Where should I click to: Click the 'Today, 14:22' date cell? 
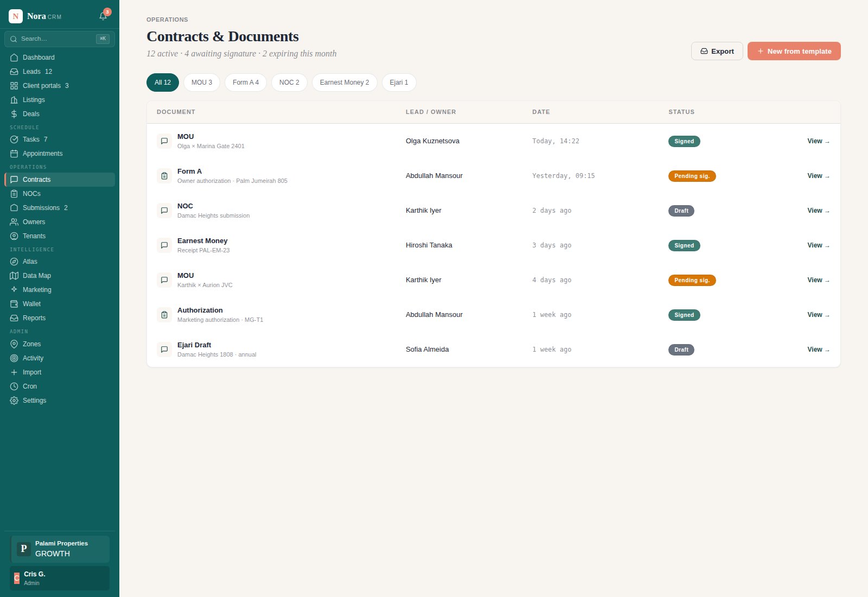click(x=556, y=141)
